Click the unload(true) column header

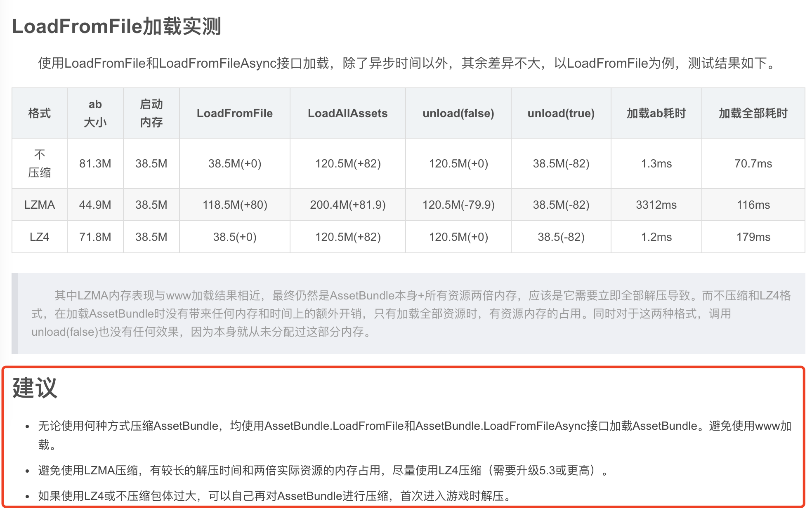click(x=561, y=113)
